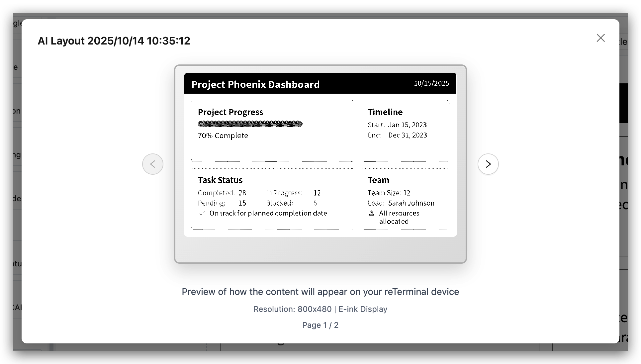The image size is (641, 364).
Task: Click the Resolution 800x480 E-ink Display text
Action: click(320, 309)
